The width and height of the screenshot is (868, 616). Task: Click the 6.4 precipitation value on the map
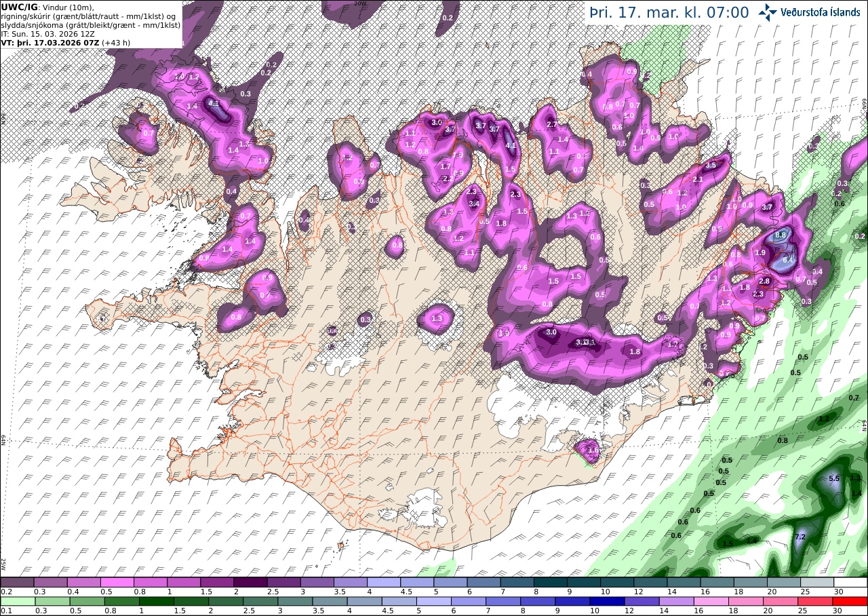789,259
